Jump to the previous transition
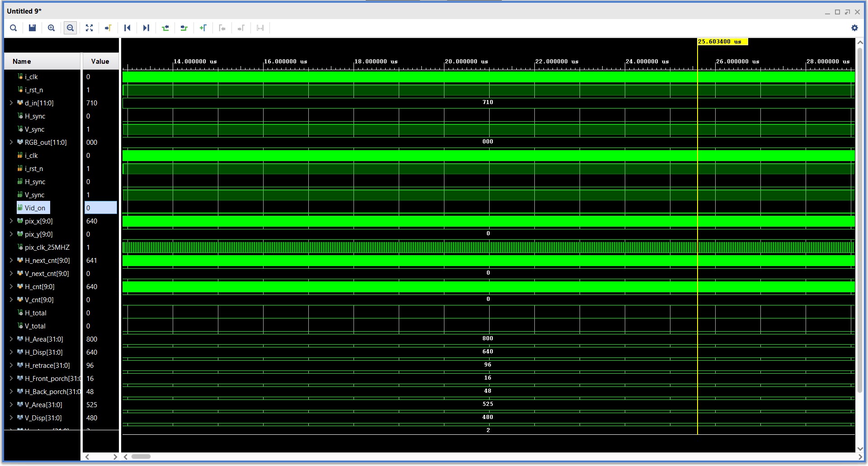The width and height of the screenshot is (868, 466). tap(127, 28)
